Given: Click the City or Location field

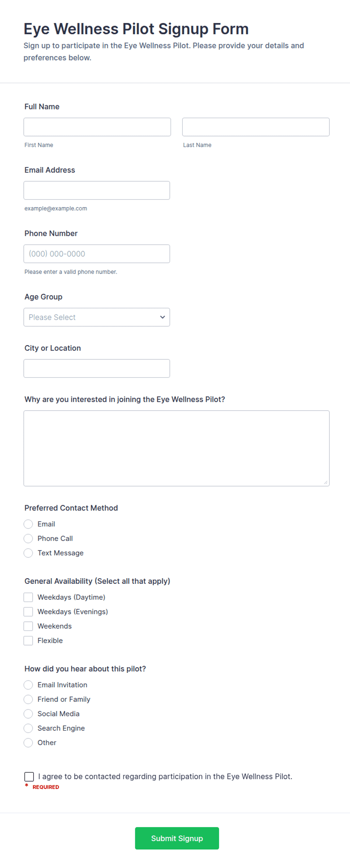Looking at the screenshot, I should pyautogui.click(x=97, y=368).
